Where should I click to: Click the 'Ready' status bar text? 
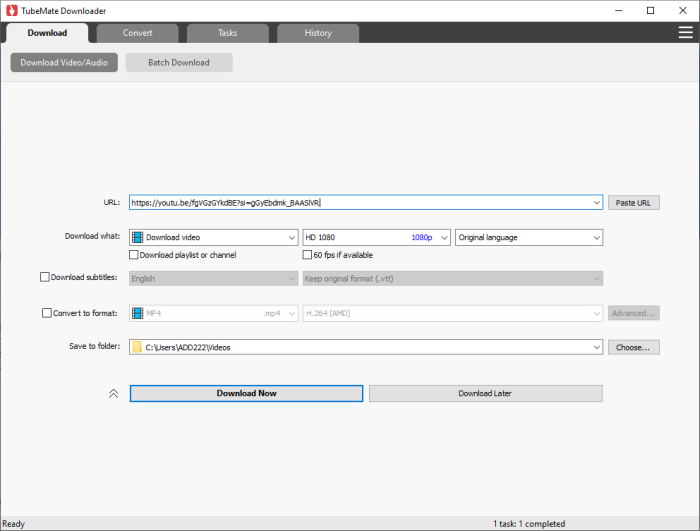(13, 524)
